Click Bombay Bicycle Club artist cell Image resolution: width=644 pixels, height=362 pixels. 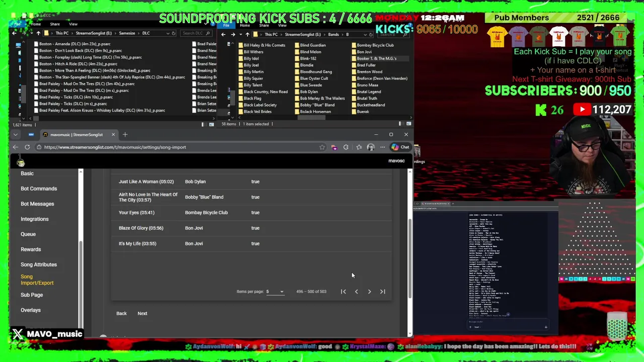[206, 212]
